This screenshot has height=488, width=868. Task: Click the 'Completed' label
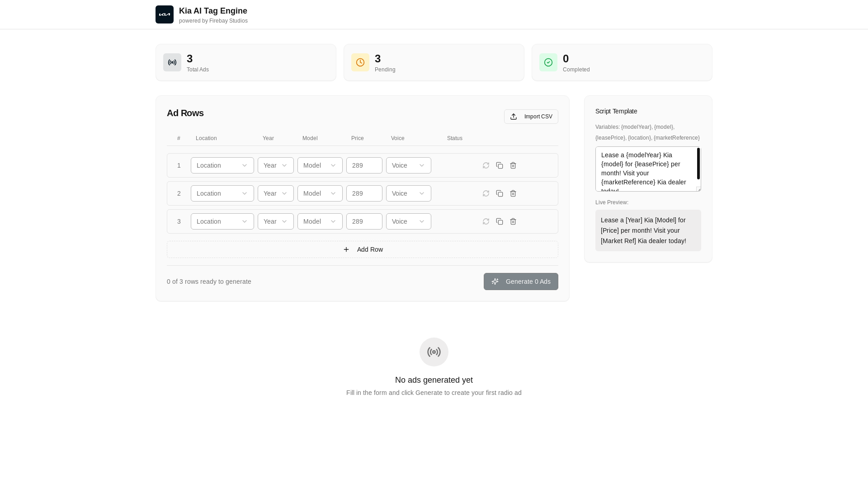(x=576, y=70)
